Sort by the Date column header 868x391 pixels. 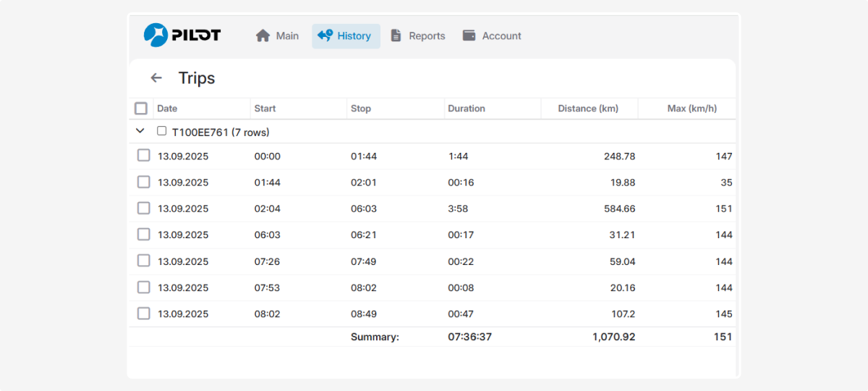(x=167, y=109)
